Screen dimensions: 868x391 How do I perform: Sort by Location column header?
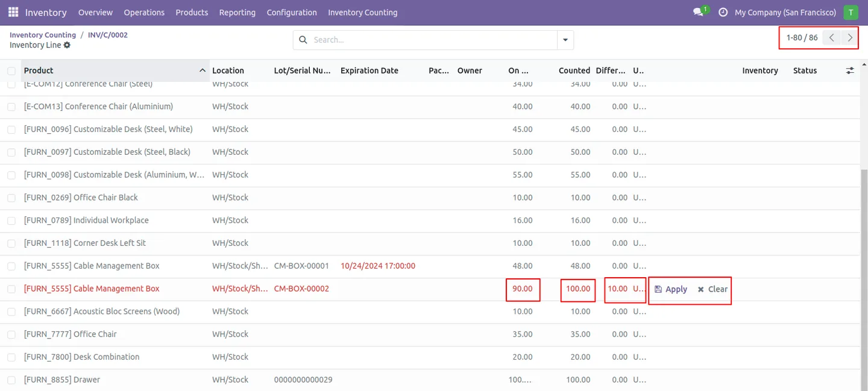click(228, 70)
